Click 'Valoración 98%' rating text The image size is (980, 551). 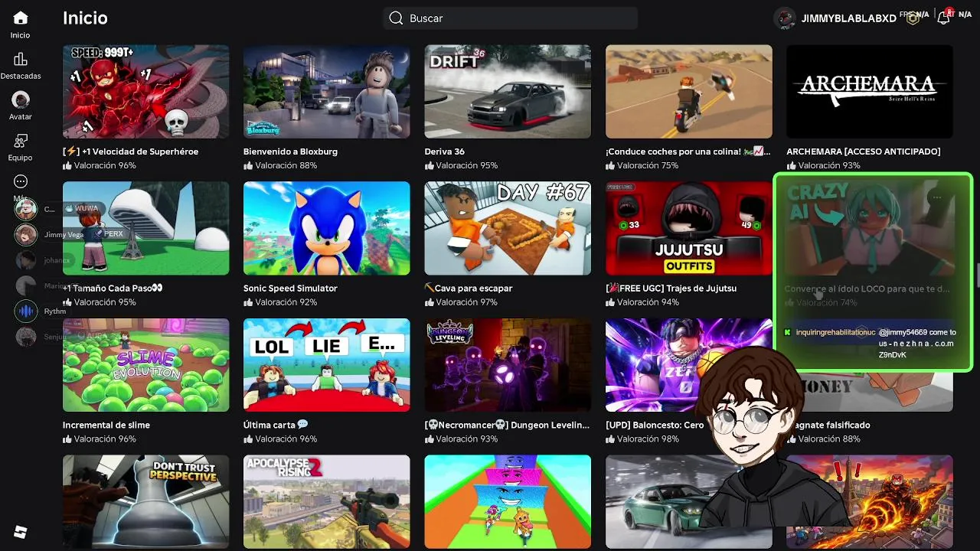point(648,439)
